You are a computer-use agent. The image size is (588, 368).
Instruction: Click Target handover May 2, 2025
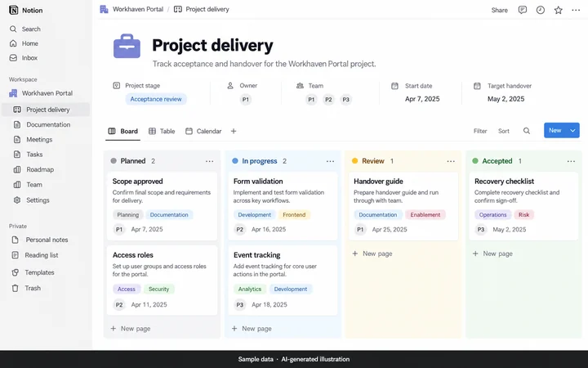(506, 99)
